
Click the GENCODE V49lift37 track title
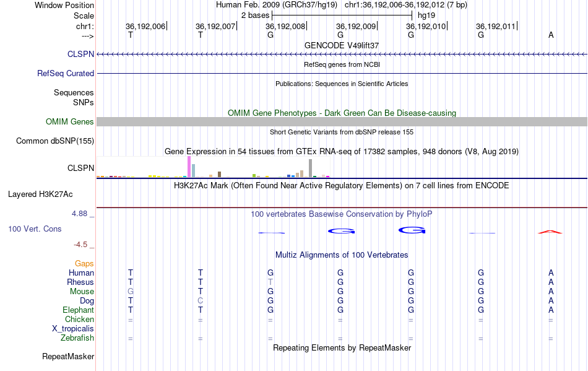(x=342, y=45)
